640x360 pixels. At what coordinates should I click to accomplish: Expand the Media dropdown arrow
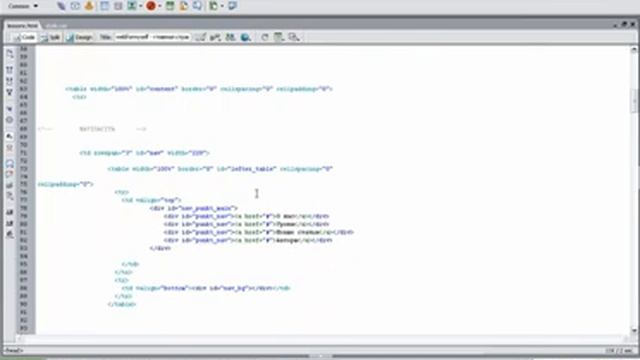point(160,6)
